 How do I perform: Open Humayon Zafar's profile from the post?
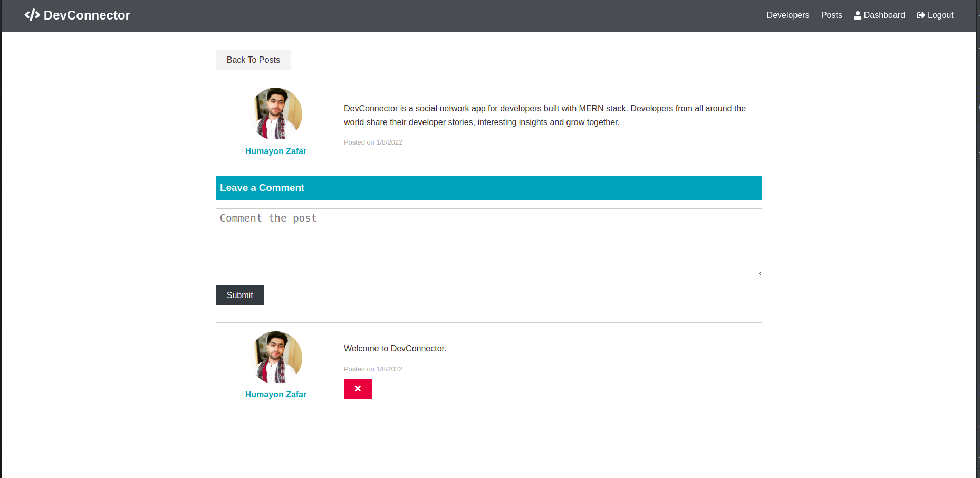pos(276,151)
